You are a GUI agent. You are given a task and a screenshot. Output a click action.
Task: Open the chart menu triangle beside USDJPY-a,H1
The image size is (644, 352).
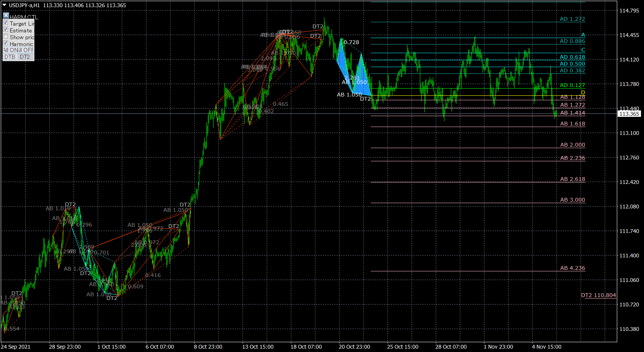tap(5, 5)
